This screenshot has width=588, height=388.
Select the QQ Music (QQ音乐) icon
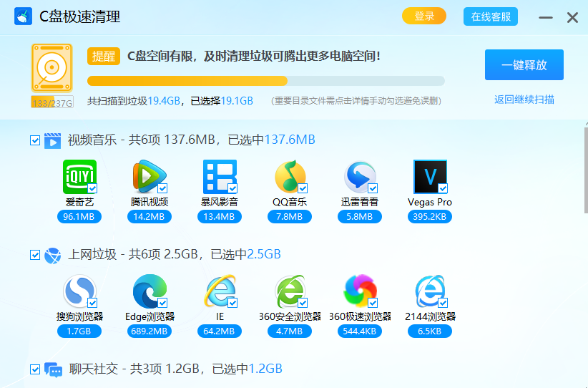coord(290,177)
